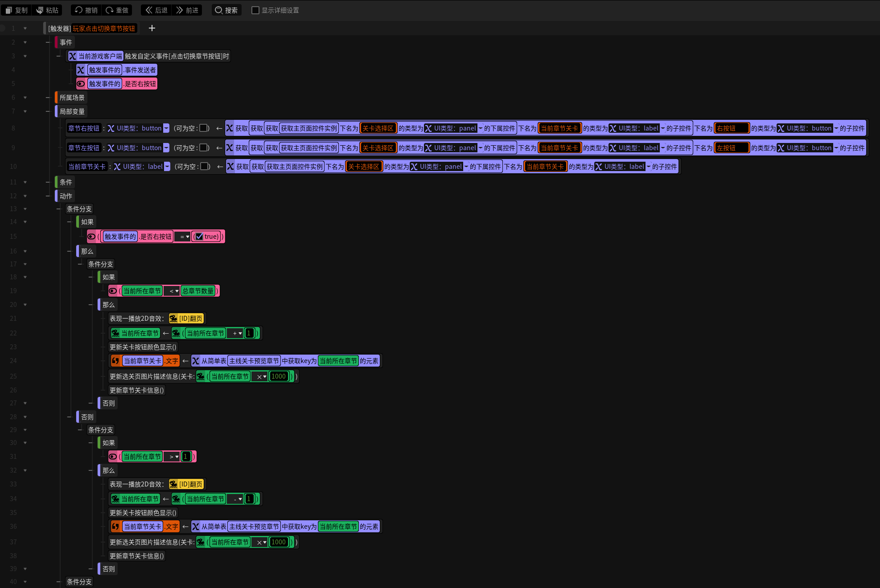Click the first 更新关卡按钮颜色显示() action
Screen dimensions: 880x588
[x=143, y=347]
